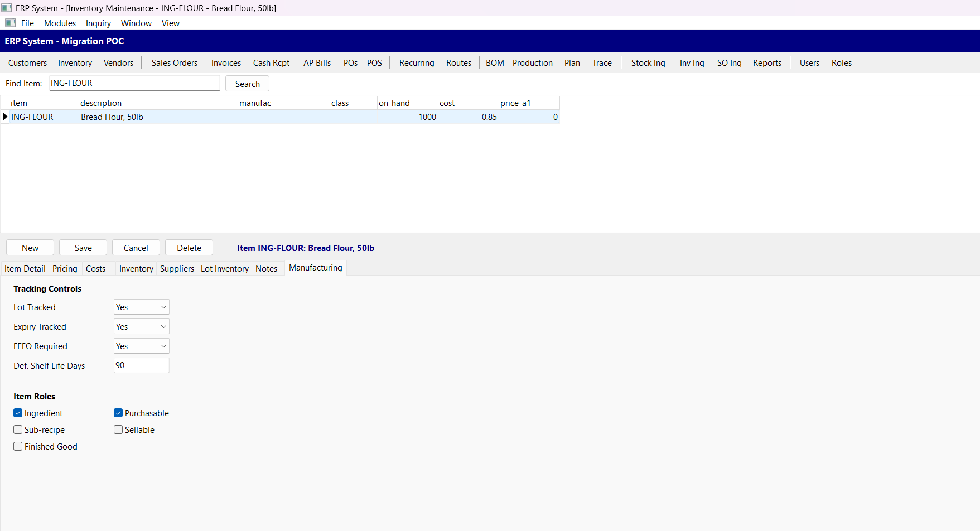Click the Delete button
The image size is (980, 531).
point(189,248)
